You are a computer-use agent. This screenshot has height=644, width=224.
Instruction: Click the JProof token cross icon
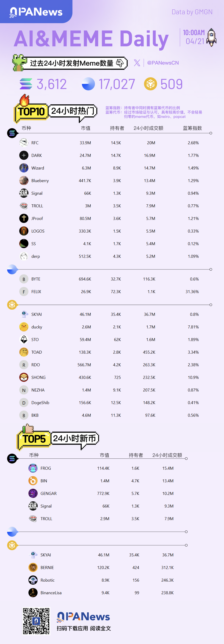coord(24,218)
